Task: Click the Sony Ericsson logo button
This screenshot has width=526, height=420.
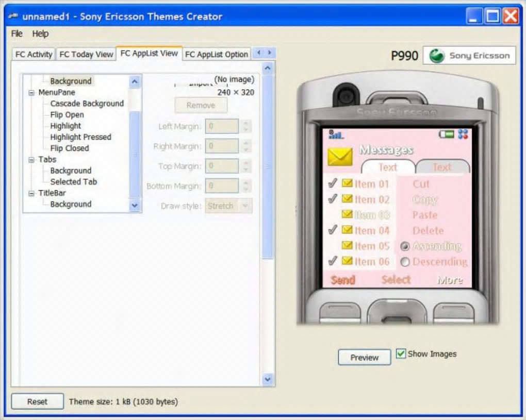Action: pos(469,55)
